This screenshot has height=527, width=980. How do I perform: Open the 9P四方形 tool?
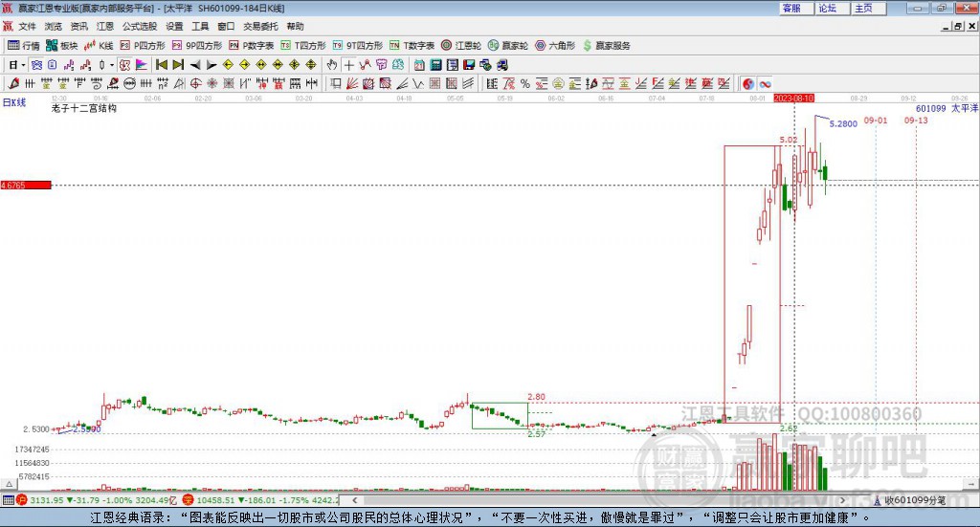coord(197,46)
